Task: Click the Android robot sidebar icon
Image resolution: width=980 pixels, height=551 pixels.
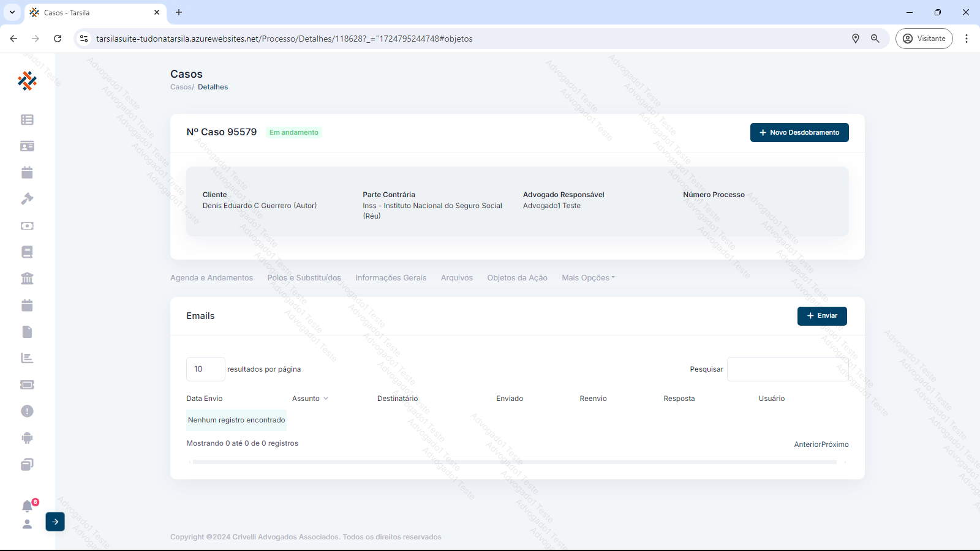Action: click(x=27, y=438)
